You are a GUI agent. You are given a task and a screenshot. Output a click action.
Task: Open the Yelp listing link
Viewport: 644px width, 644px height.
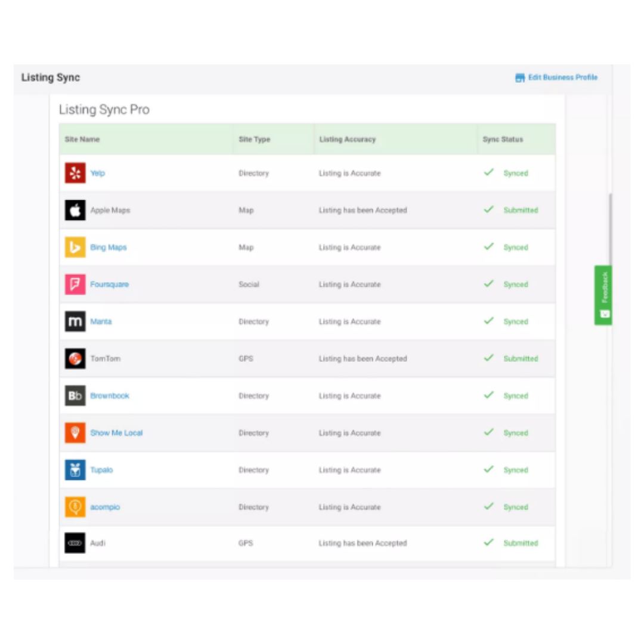[x=97, y=174]
